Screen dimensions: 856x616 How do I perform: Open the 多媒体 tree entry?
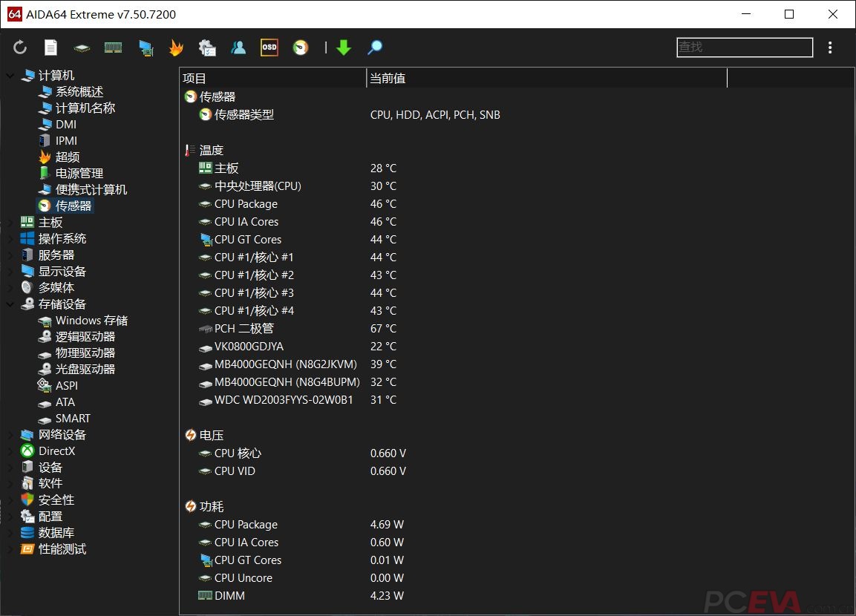pos(56,287)
